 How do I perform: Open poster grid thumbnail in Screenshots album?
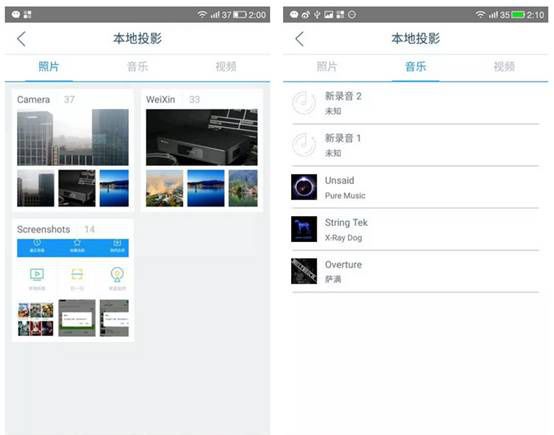click(x=36, y=319)
